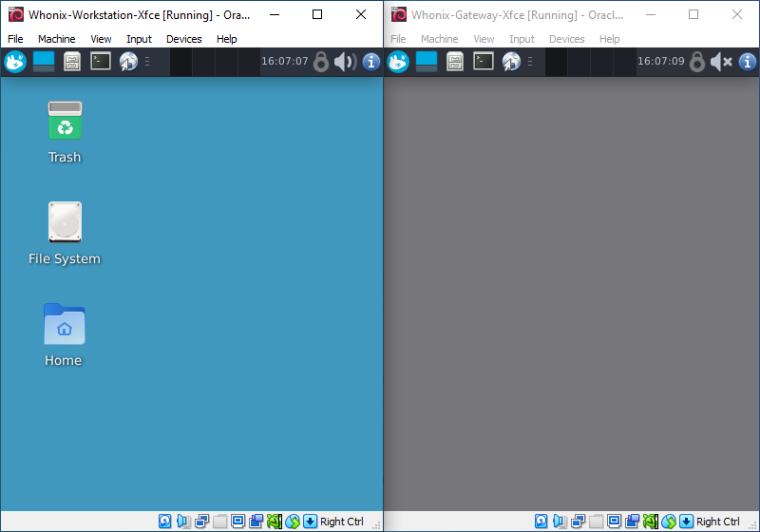Launch web browser in Gateway panel
Screen dimensions: 760x532
coord(511,62)
